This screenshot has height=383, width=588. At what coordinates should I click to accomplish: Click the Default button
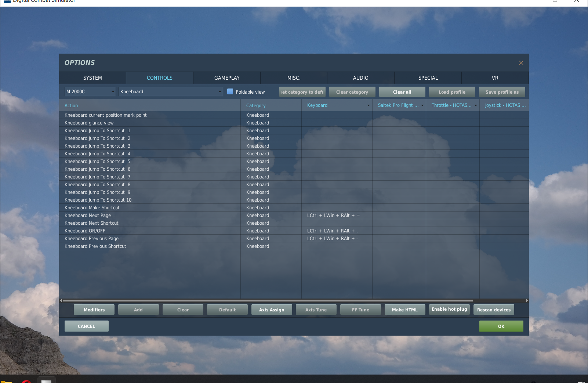pos(227,310)
